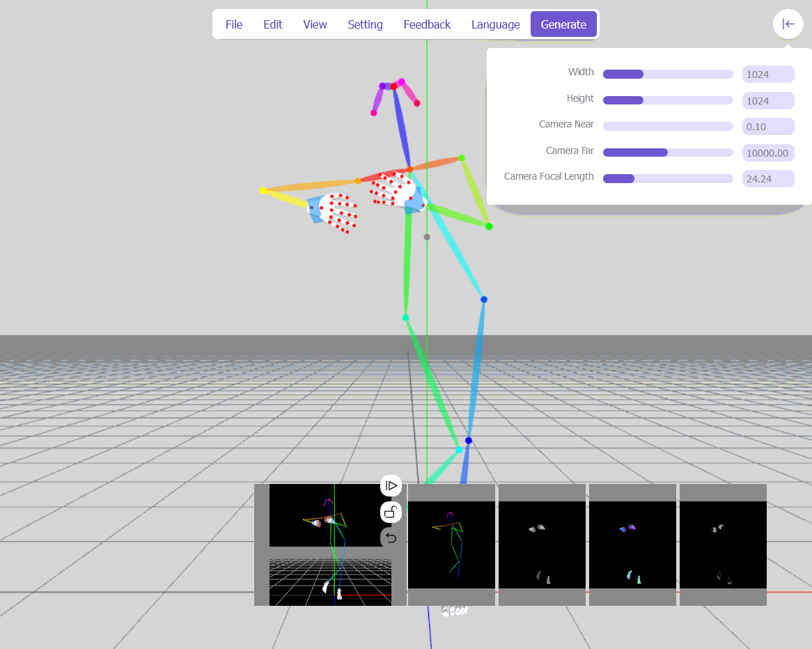Viewport: 812px width, 649px height.
Task: Click the Height value field
Action: [768, 100]
